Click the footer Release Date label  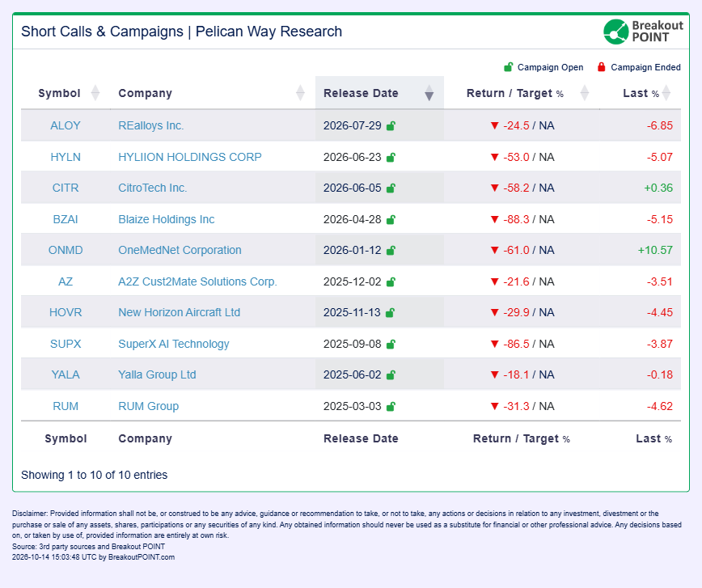coord(361,438)
